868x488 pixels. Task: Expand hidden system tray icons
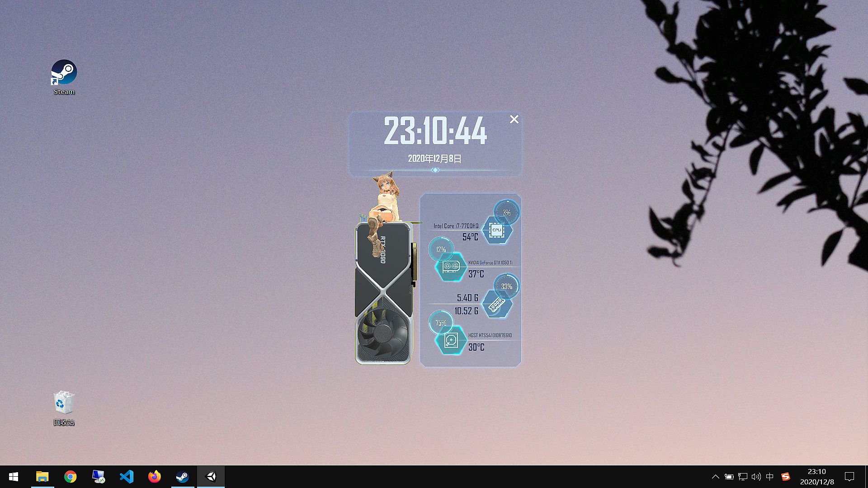coord(715,477)
